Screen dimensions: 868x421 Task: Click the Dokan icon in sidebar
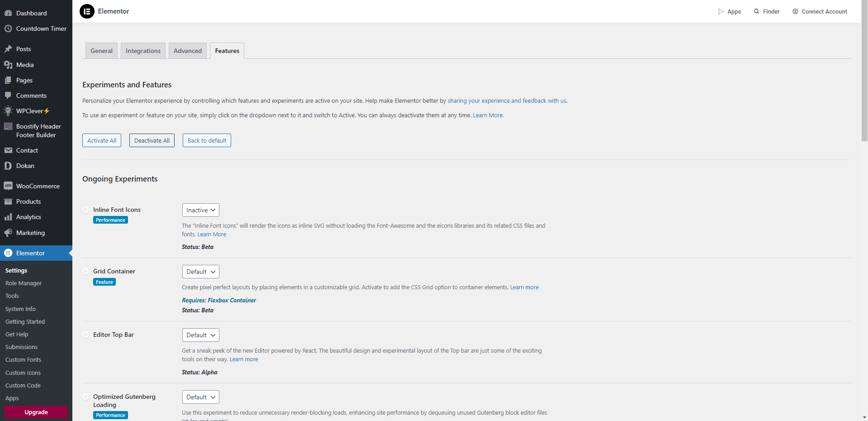8,166
